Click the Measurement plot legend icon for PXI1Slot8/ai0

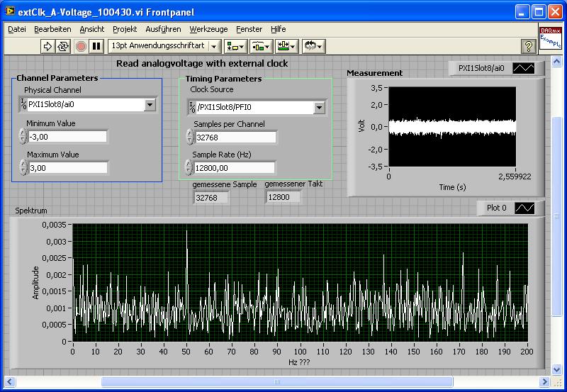pos(525,68)
